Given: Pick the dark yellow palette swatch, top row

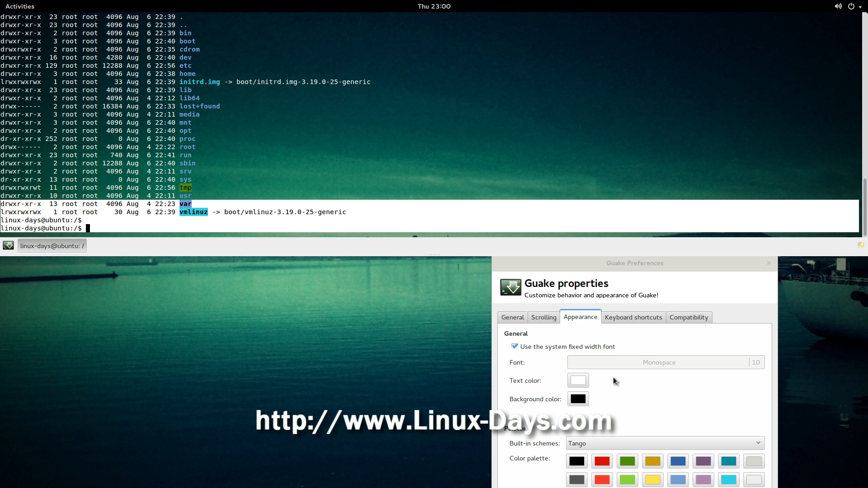Looking at the screenshot, I should click(x=652, y=461).
